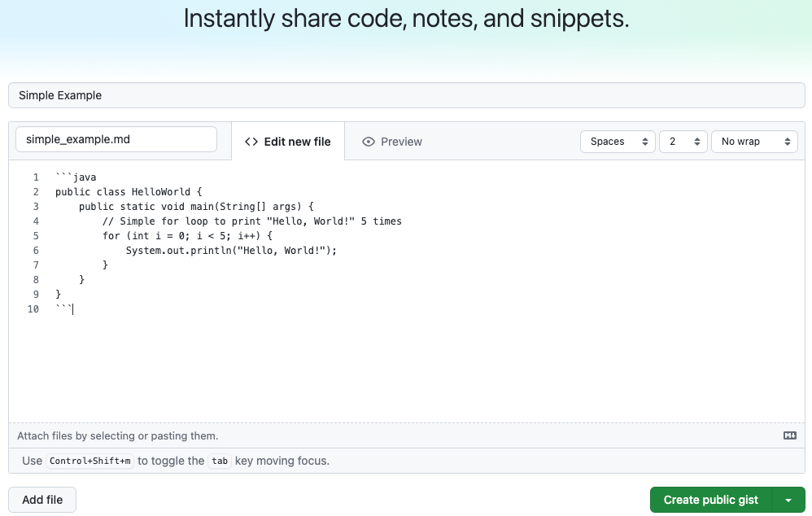Image resolution: width=812 pixels, height=516 pixels.
Task: Click line number 10 in gutter
Action: (x=33, y=308)
